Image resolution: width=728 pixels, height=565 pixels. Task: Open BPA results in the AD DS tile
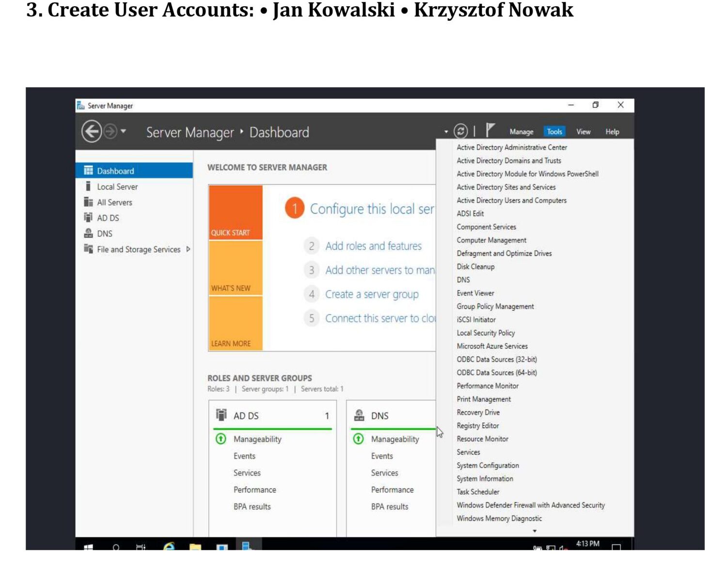[252, 506]
